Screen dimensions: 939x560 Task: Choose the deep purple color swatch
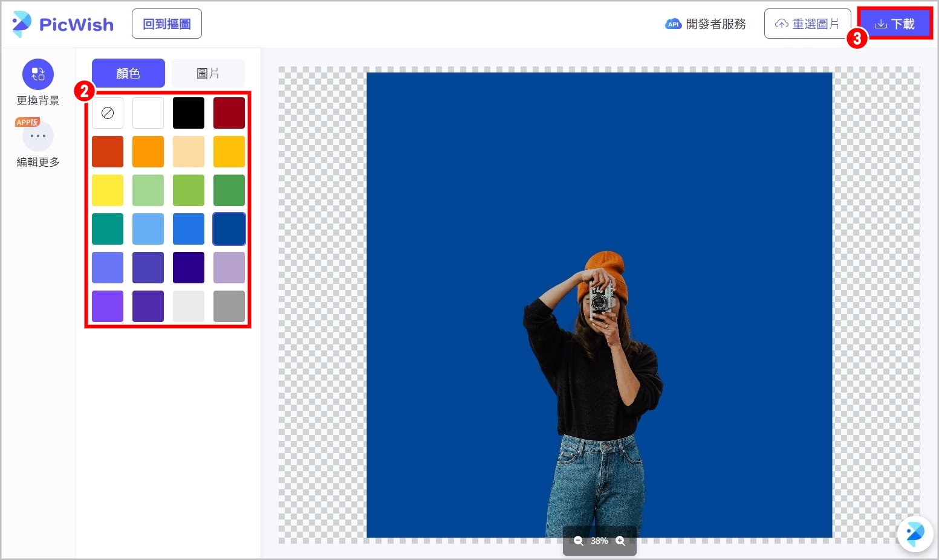(x=148, y=306)
